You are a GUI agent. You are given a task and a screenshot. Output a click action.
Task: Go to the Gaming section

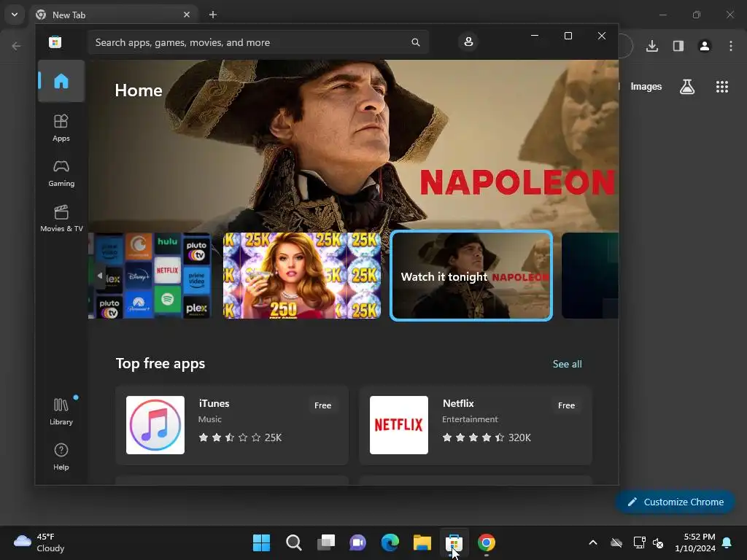pos(61,173)
